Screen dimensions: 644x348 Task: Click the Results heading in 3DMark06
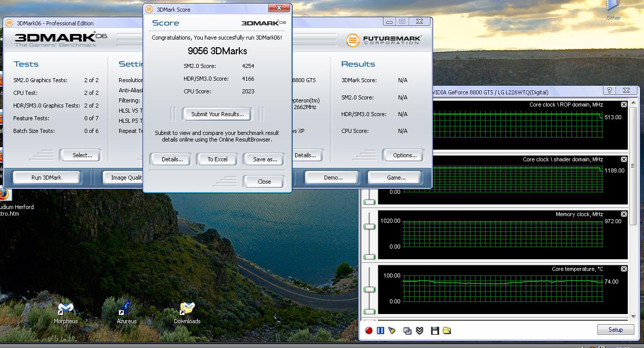[358, 64]
